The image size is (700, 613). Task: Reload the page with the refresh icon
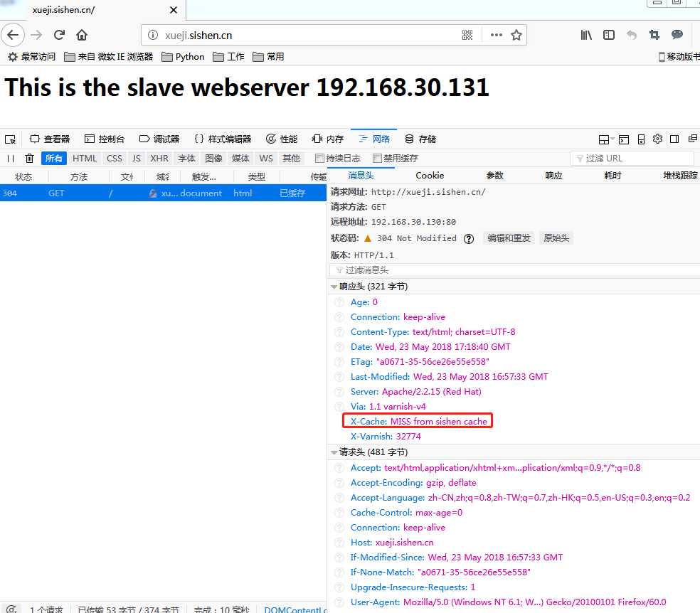[59, 35]
